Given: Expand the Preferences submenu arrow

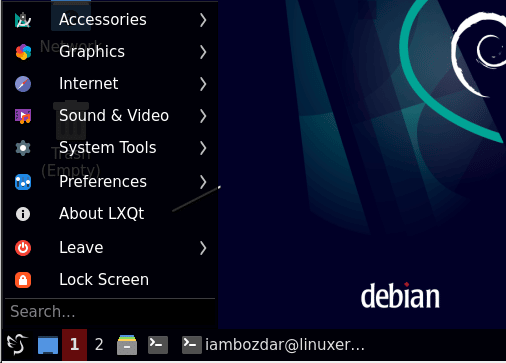Looking at the screenshot, I should (203, 182).
